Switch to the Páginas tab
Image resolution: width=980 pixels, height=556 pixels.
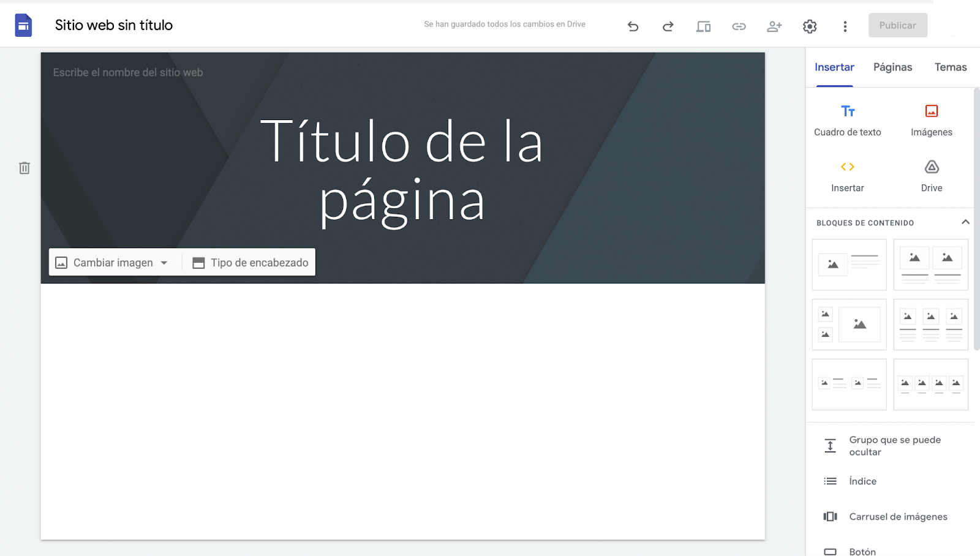(892, 67)
